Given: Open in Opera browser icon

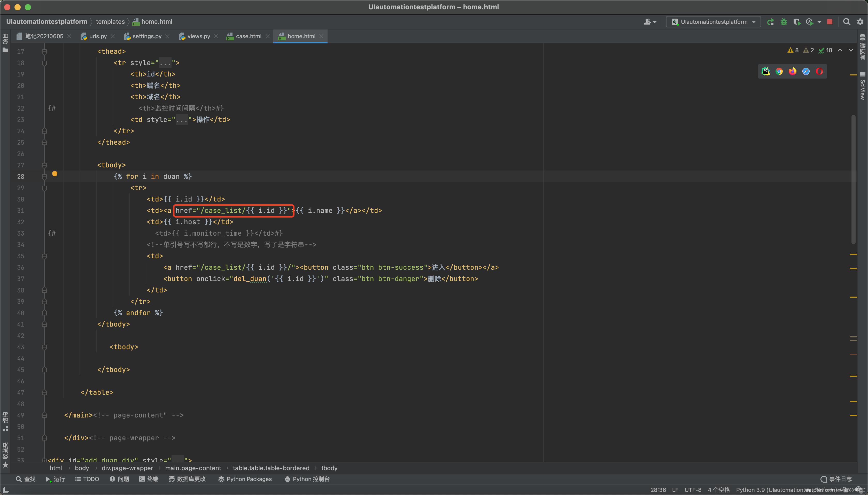Looking at the screenshot, I should 819,71.
